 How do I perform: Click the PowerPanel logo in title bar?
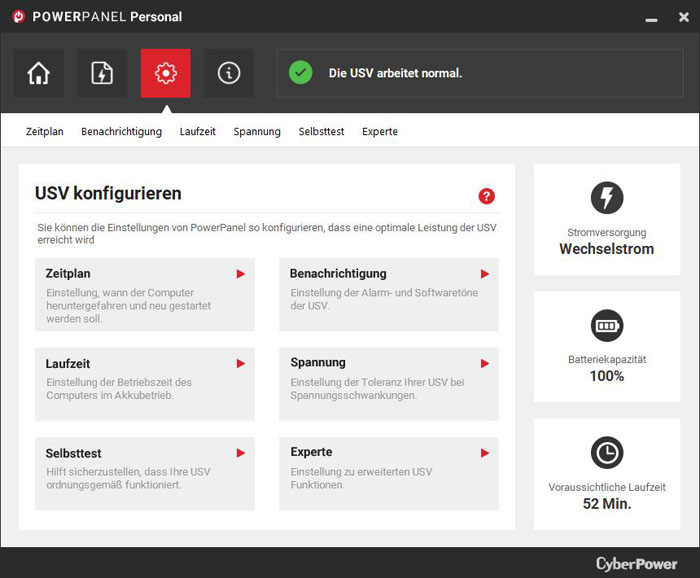tap(19, 17)
